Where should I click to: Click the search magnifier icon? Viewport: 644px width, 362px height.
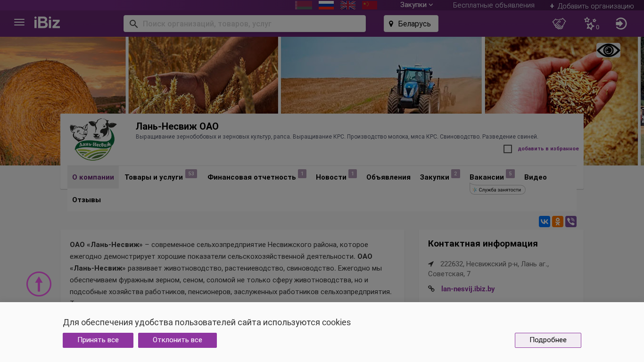pos(133,24)
